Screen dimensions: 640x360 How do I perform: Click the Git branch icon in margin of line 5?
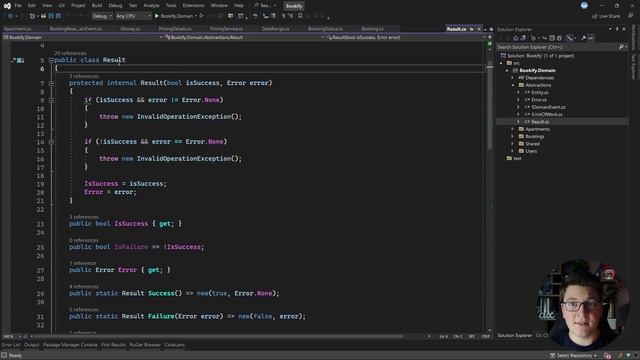(13, 60)
